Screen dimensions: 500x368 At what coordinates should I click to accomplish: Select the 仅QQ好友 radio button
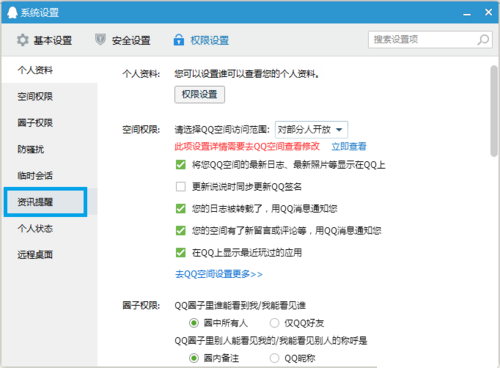[x=274, y=323]
